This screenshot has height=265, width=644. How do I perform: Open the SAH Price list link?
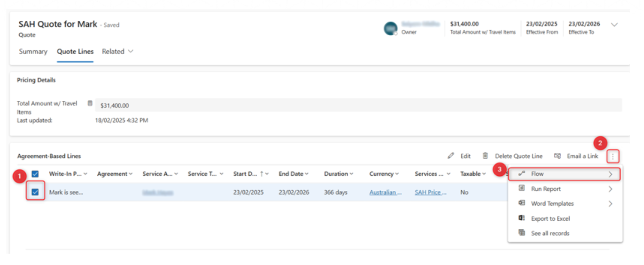(x=430, y=192)
